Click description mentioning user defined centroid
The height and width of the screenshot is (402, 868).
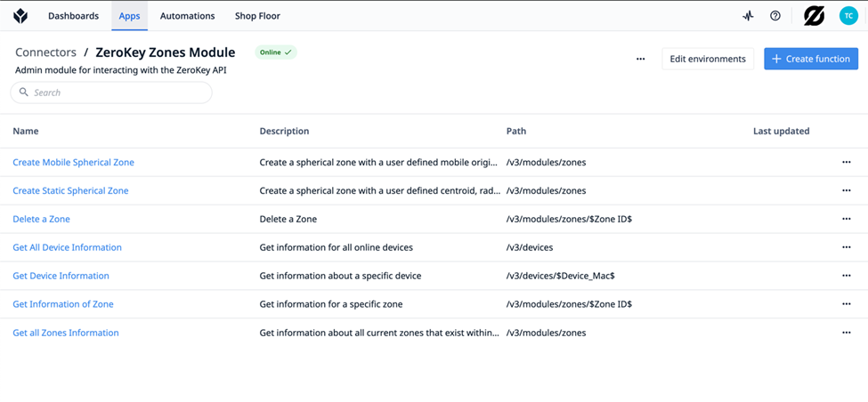(x=381, y=190)
